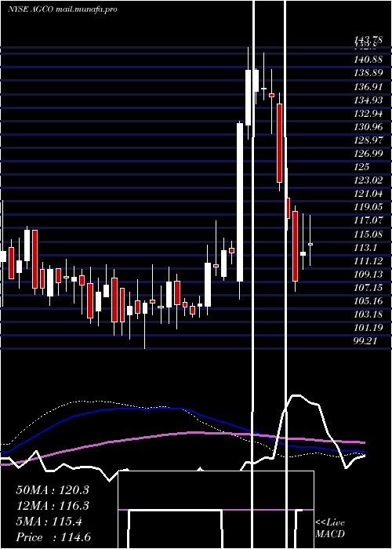Screen dimensions: 392x549
Task: Click the 140.88 price axis label
Action: pyautogui.click(x=368, y=60)
